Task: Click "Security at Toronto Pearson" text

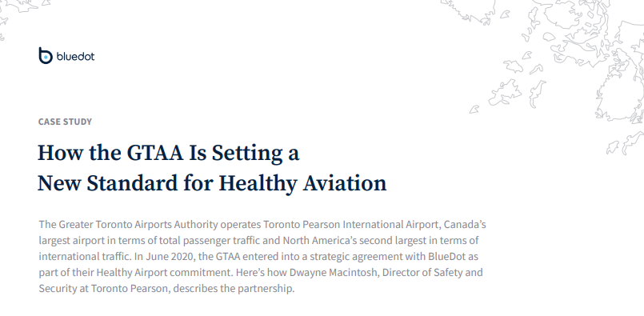Action: coord(104,289)
